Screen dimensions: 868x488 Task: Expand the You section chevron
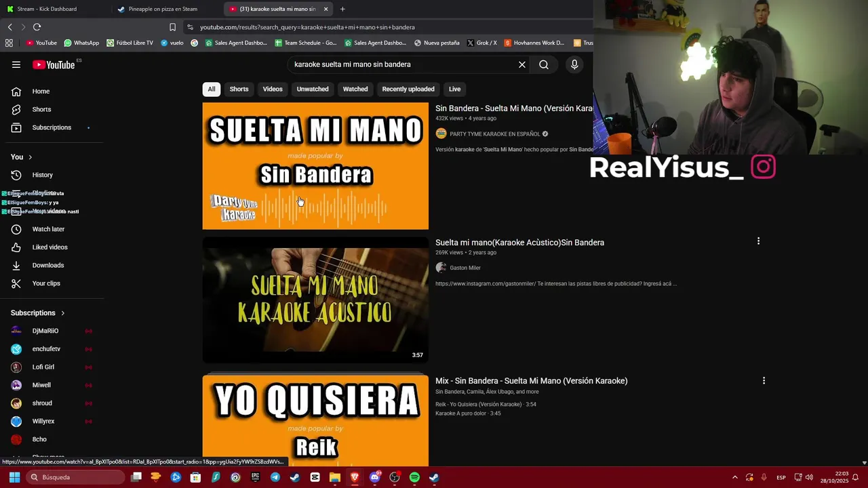click(30, 157)
